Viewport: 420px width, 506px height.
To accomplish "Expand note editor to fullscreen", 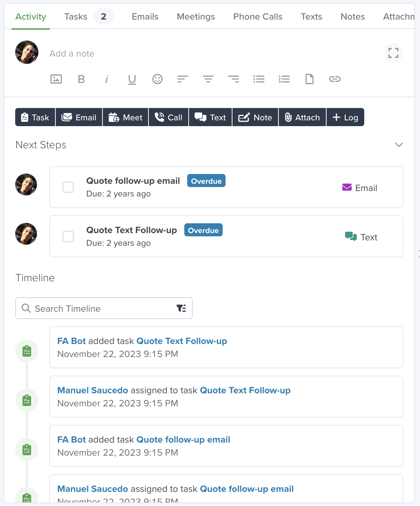I will (x=393, y=53).
